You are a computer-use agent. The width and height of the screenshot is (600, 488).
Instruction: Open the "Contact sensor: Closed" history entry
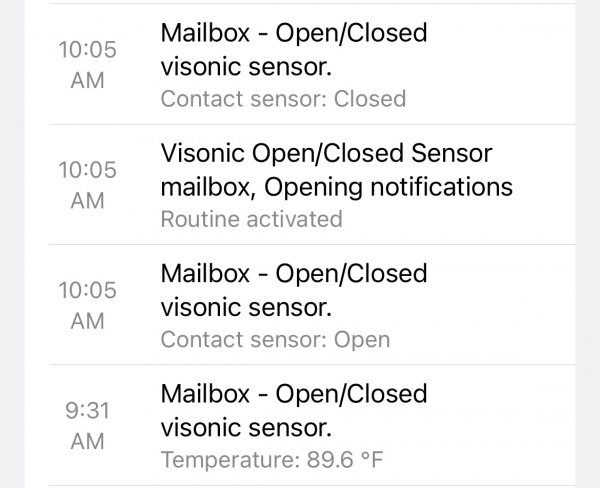coord(283,98)
